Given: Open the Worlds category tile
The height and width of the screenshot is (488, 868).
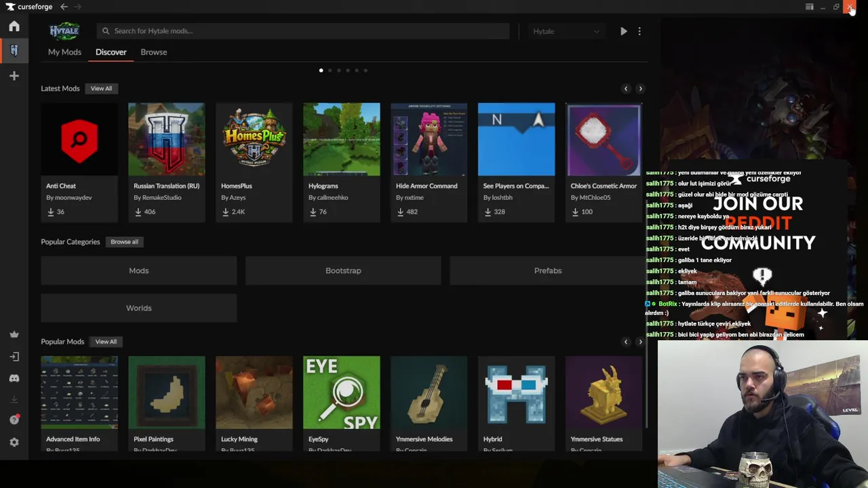Looking at the screenshot, I should point(139,308).
